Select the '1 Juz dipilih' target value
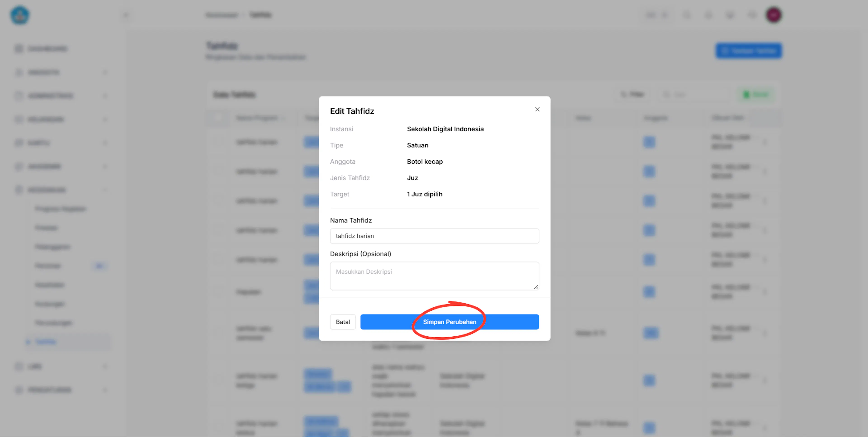 (425, 194)
